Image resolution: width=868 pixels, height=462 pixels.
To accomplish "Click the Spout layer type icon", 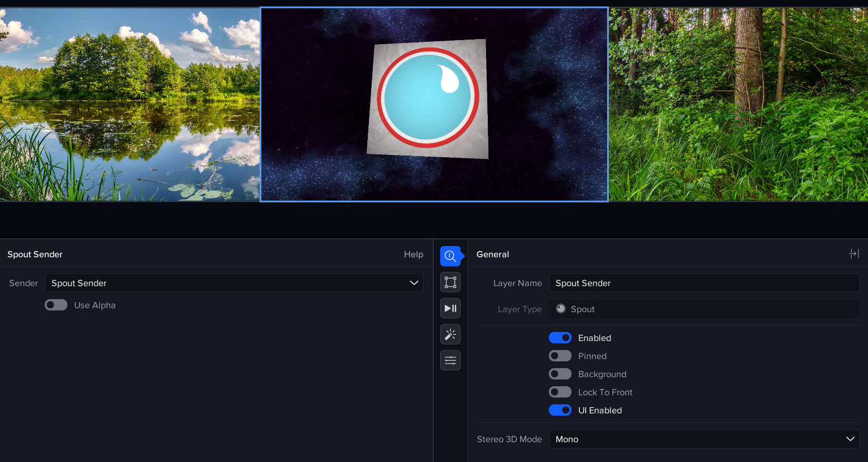I will [561, 309].
